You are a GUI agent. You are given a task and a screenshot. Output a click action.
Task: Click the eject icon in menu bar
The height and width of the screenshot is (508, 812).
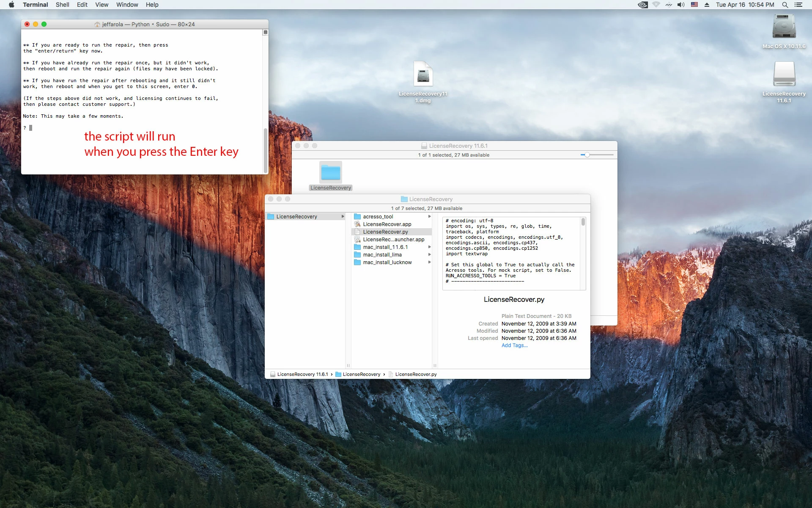point(707,5)
